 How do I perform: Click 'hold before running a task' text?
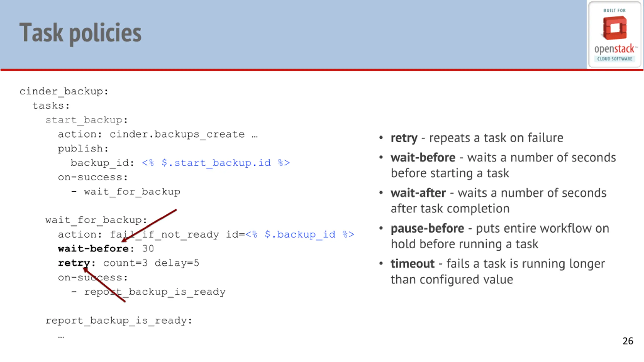(464, 244)
